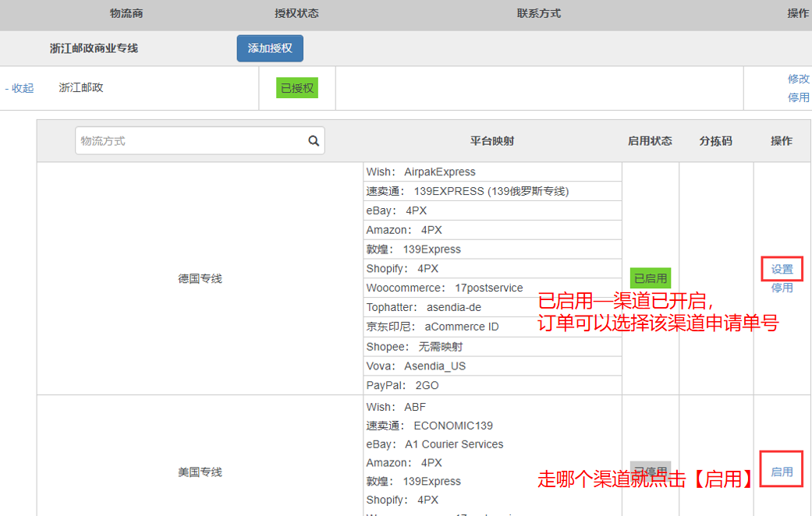Collapse the 浙江邮政 row via 收起
The width and height of the screenshot is (812, 516).
[x=20, y=88]
